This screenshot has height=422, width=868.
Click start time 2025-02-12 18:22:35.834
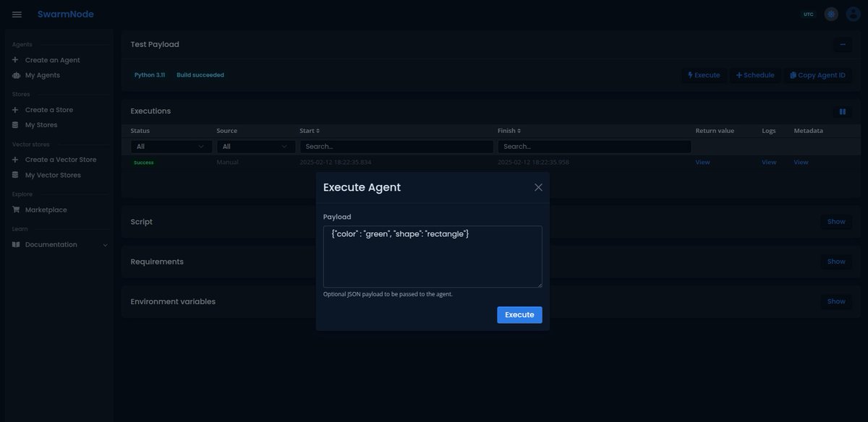pyautogui.click(x=336, y=163)
